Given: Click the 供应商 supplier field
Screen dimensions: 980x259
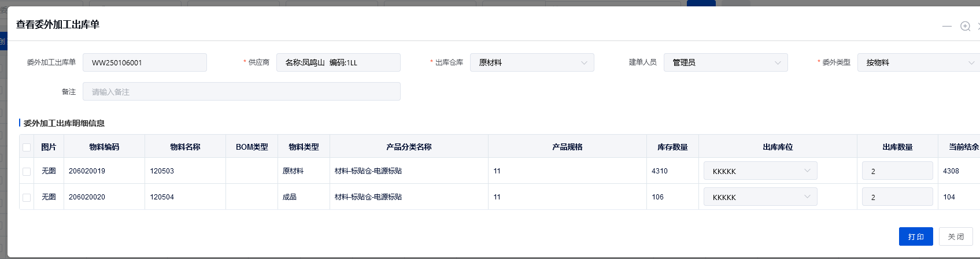Looking at the screenshot, I should pyautogui.click(x=338, y=62).
